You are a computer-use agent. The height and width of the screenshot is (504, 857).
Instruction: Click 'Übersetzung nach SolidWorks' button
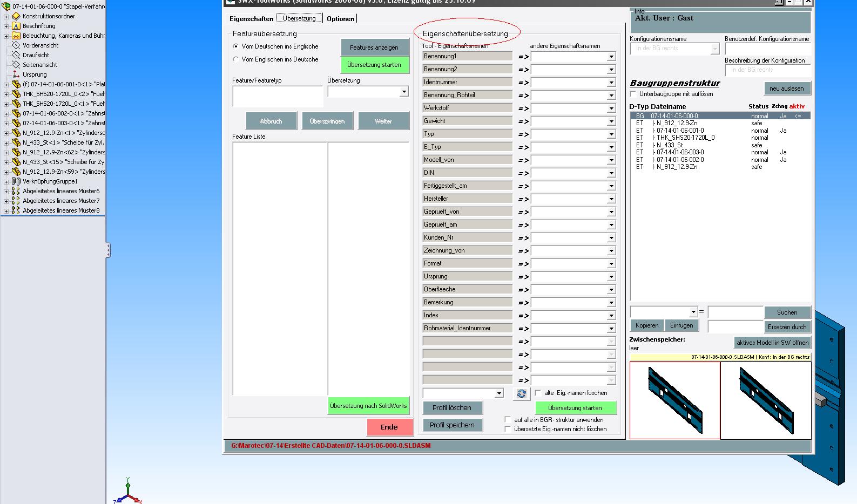[368, 406]
